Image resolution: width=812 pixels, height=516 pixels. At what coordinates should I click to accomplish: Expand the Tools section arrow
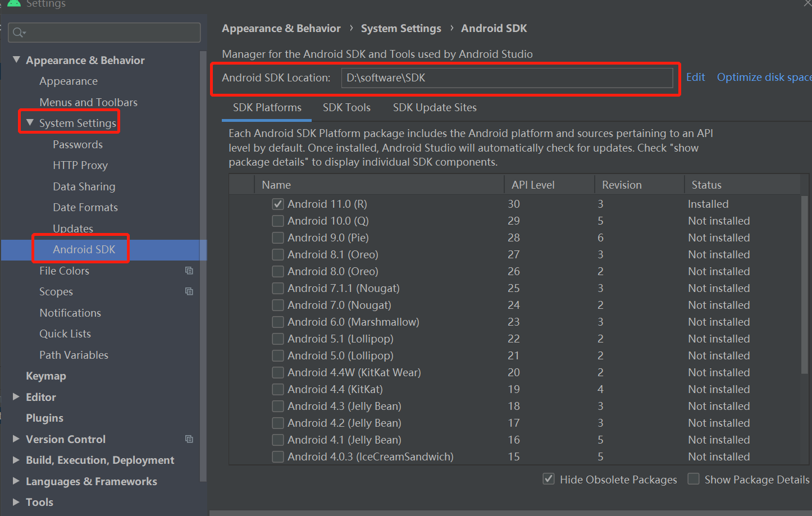[x=16, y=501]
